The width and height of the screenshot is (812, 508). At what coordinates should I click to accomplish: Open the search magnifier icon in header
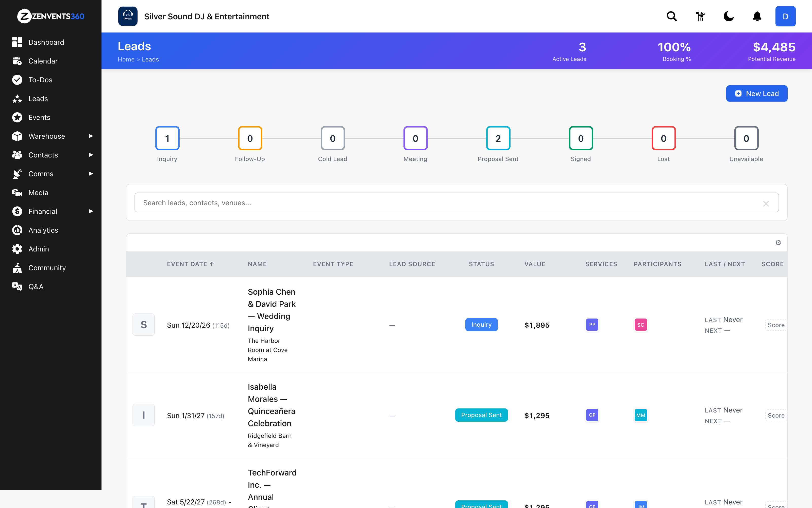[672, 16]
